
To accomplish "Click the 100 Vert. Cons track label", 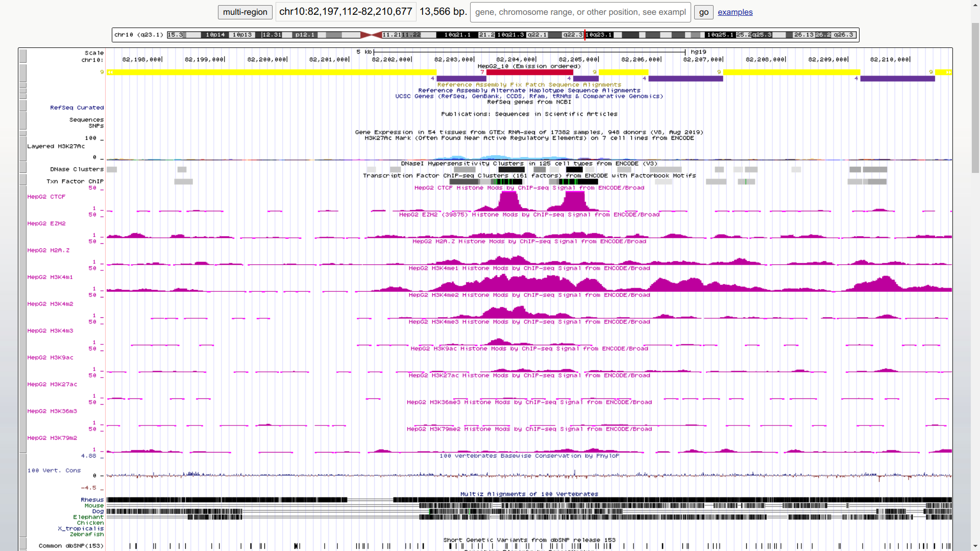I will [x=54, y=470].
